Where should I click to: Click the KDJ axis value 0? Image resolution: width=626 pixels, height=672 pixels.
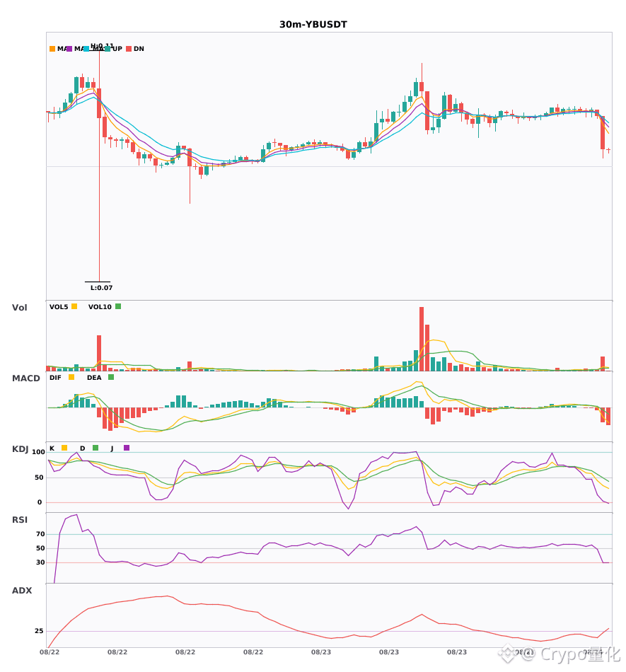[x=40, y=502]
